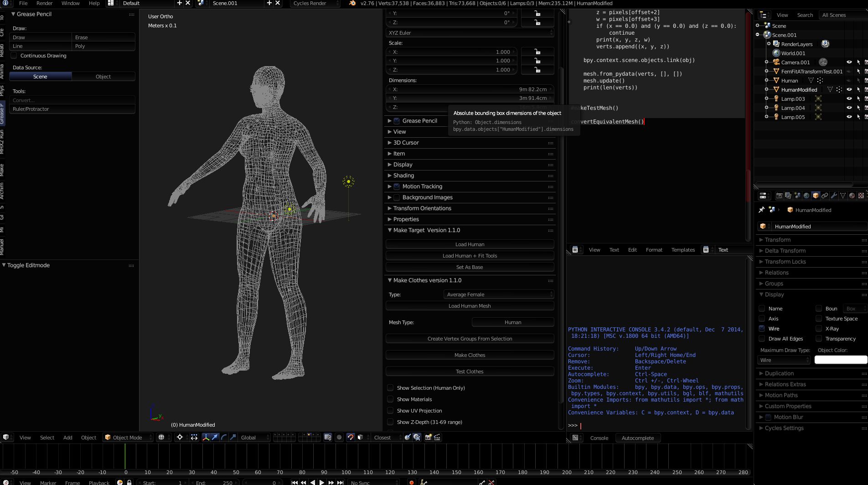The height and width of the screenshot is (485, 868).
Task: Expand the 3D Cursor panel
Action: point(406,143)
